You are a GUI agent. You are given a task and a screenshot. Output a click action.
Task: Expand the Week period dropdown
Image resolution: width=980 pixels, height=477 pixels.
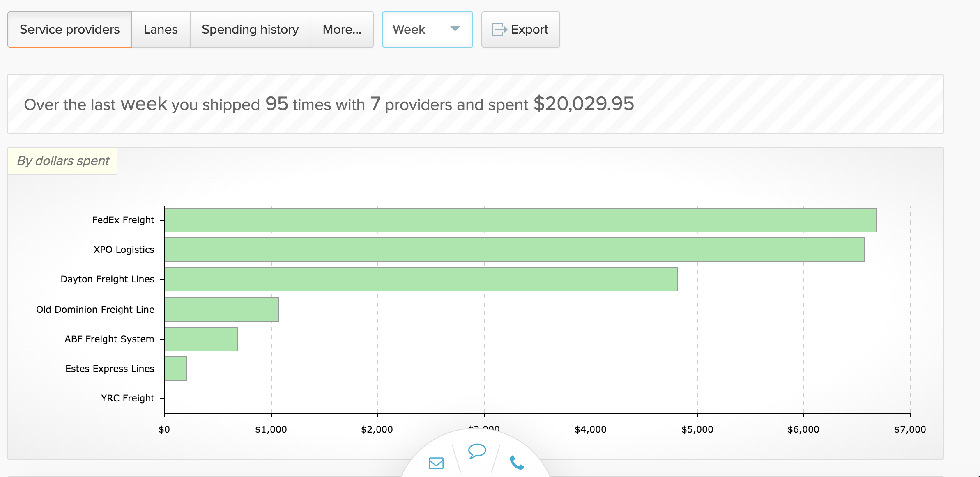[x=428, y=30]
